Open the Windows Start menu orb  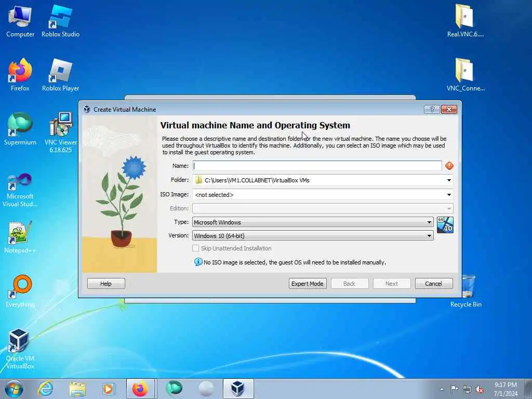(x=14, y=389)
